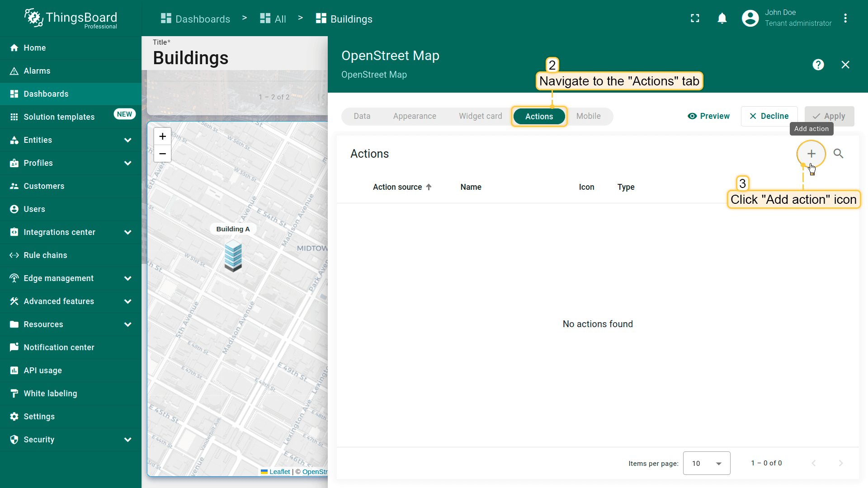This screenshot has width=868, height=488.
Task: Open user menu three-dots icon
Action: pyautogui.click(x=845, y=18)
